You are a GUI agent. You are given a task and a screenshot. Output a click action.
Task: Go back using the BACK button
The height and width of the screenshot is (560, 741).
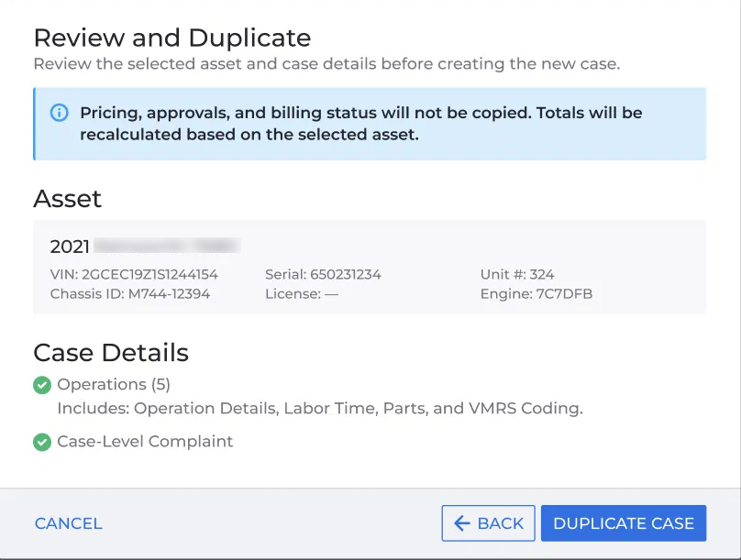point(488,523)
